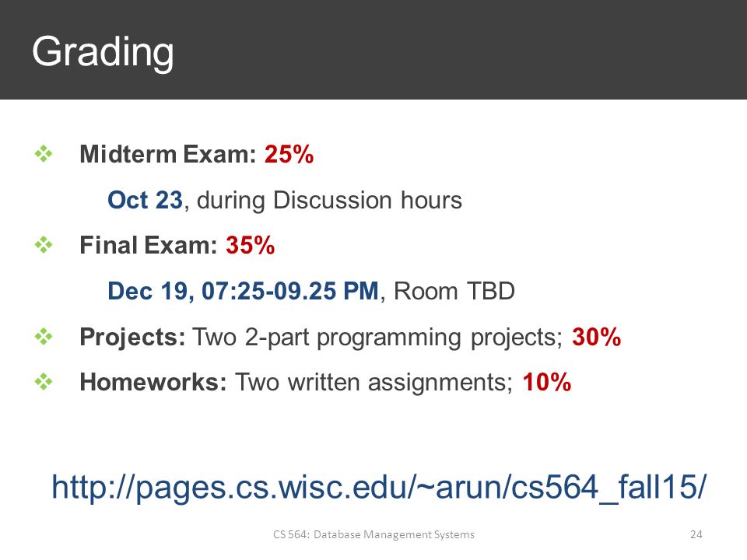The width and height of the screenshot is (747, 560).
Task: Click slide number 24
Action: tap(696, 534)
